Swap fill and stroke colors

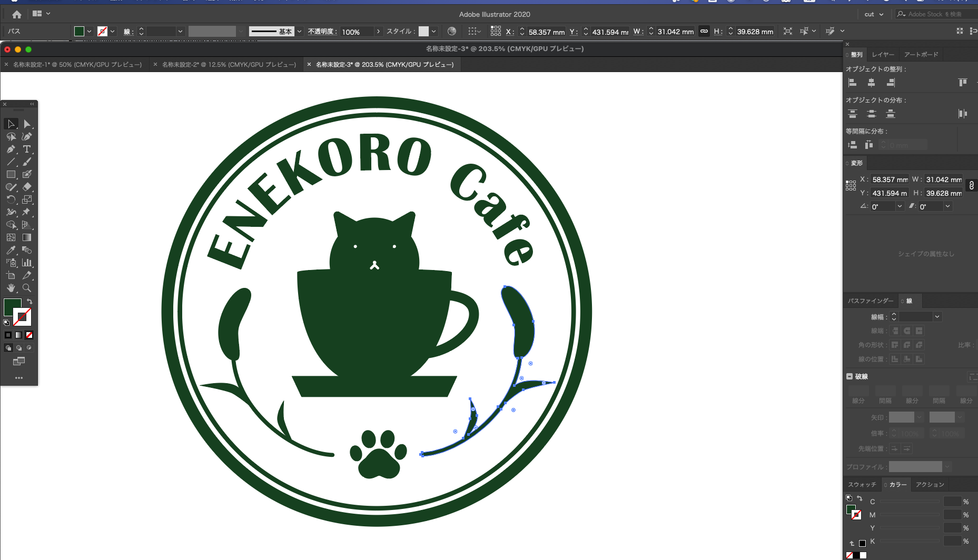tap(30, 302)
